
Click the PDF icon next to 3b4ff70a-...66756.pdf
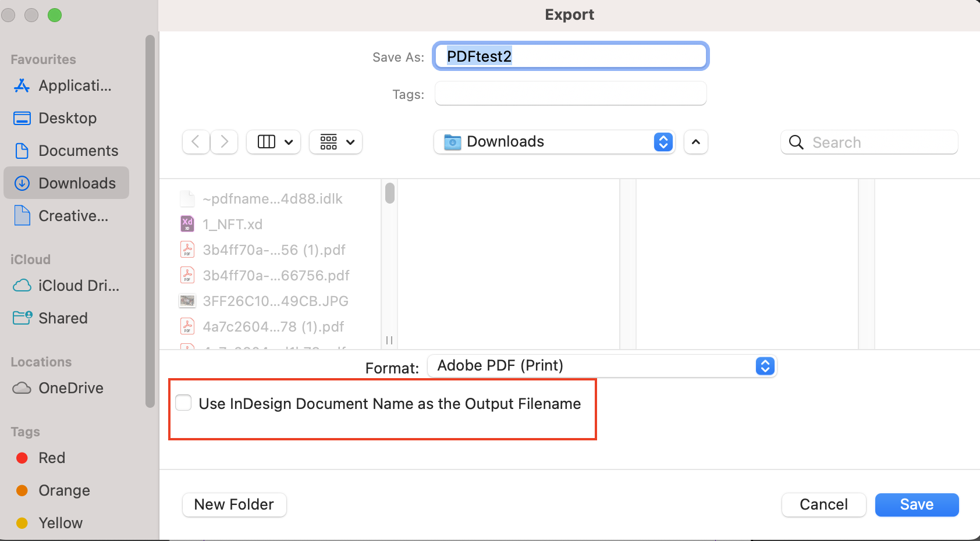187,275
